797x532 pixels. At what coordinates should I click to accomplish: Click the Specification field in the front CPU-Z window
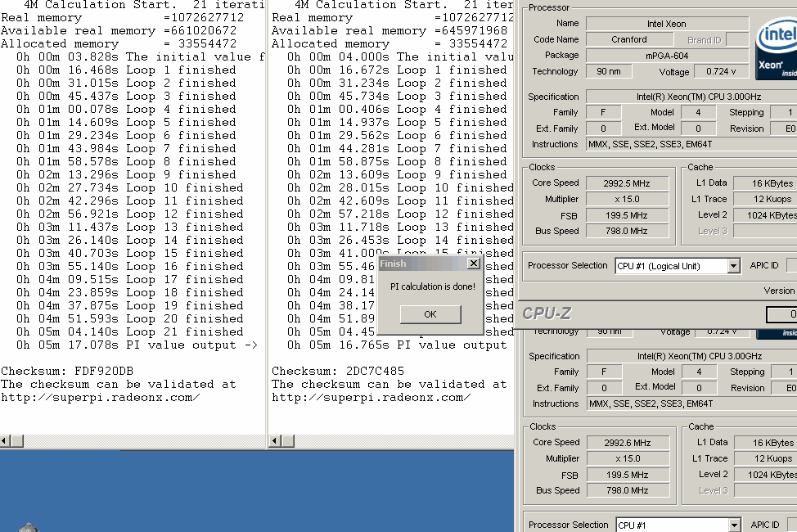pos(691,97)
